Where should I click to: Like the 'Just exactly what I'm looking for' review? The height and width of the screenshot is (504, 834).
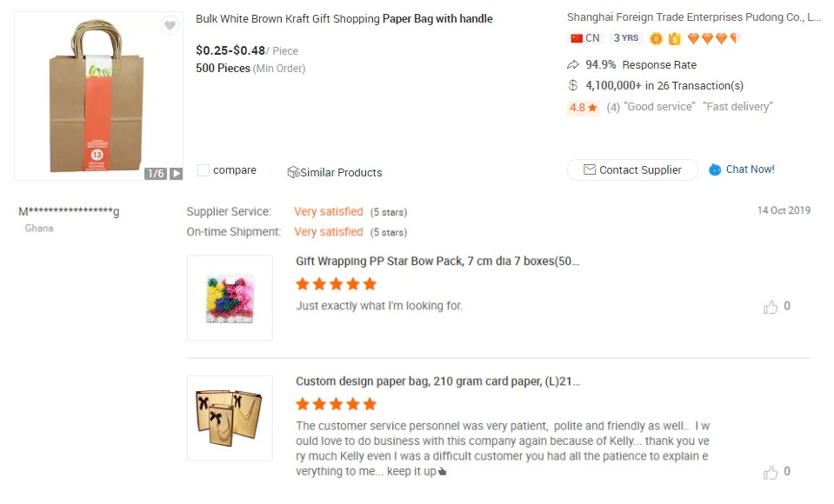pyautogui.click(x=771, y=307)
